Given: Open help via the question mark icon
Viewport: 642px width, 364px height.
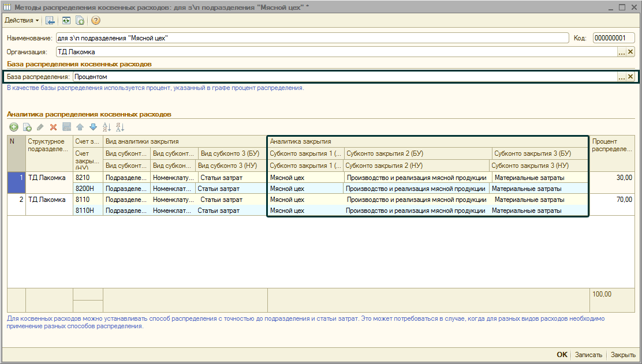Looking at the screenshot, I should (96, 20).
